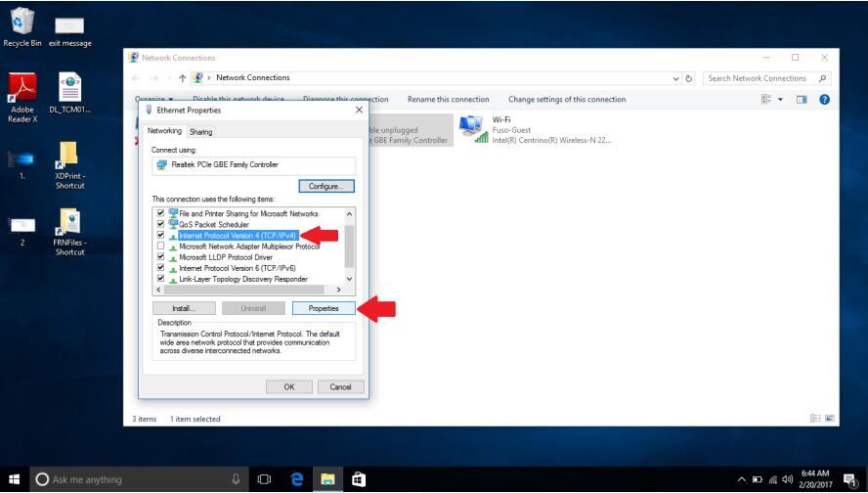
Task: Select Microsoft LLDP Protocol Driver row
Action: pyautogui.click(x=226, y=257)
